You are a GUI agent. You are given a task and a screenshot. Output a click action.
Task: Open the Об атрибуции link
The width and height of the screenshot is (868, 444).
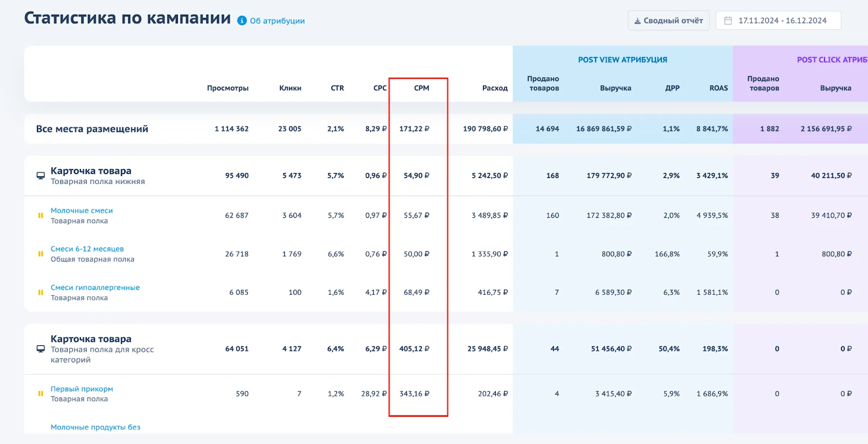[277, 21]
